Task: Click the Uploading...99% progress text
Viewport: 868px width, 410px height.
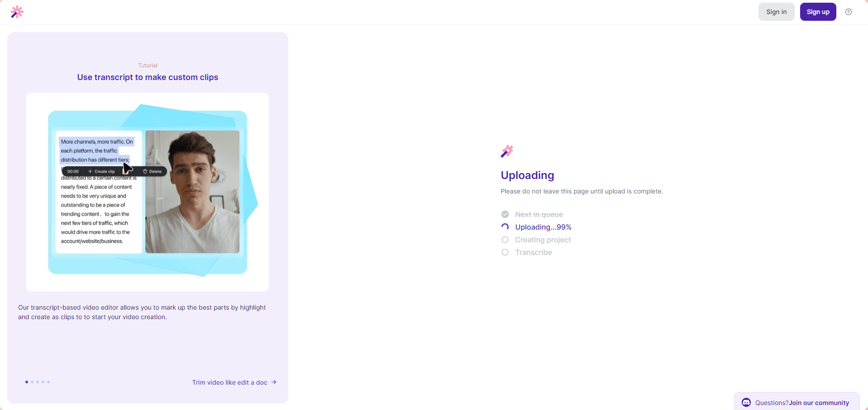Action: pos(543,227)
